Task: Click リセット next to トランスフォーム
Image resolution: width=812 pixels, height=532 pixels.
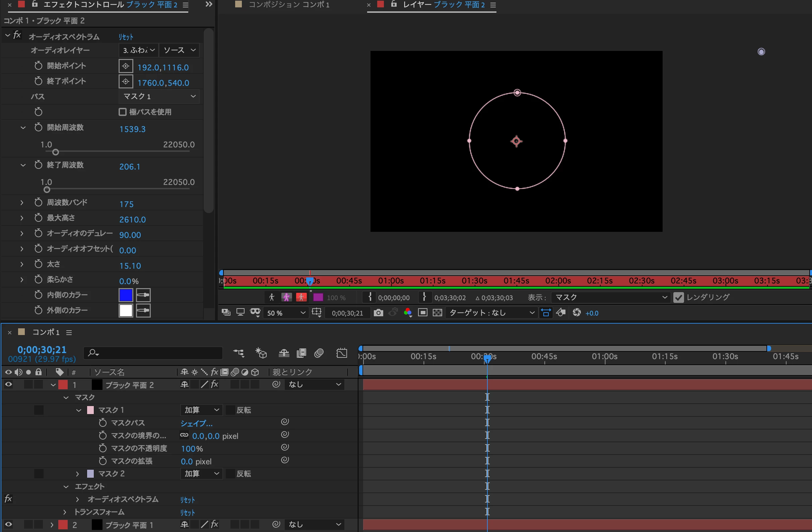Action: [x=187, y=513]
